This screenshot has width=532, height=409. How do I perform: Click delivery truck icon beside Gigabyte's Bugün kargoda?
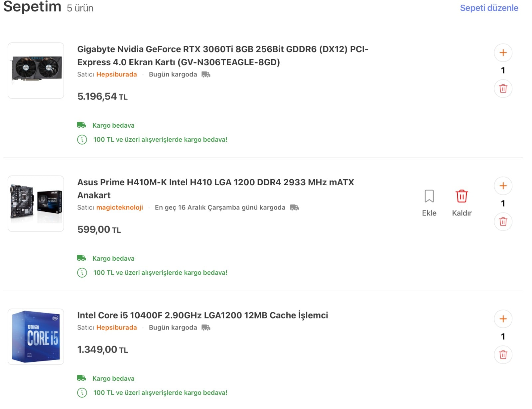[x=206, y=74]
